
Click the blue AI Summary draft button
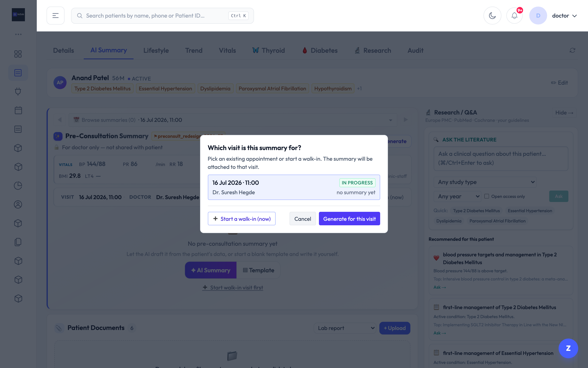click(211, 270)
